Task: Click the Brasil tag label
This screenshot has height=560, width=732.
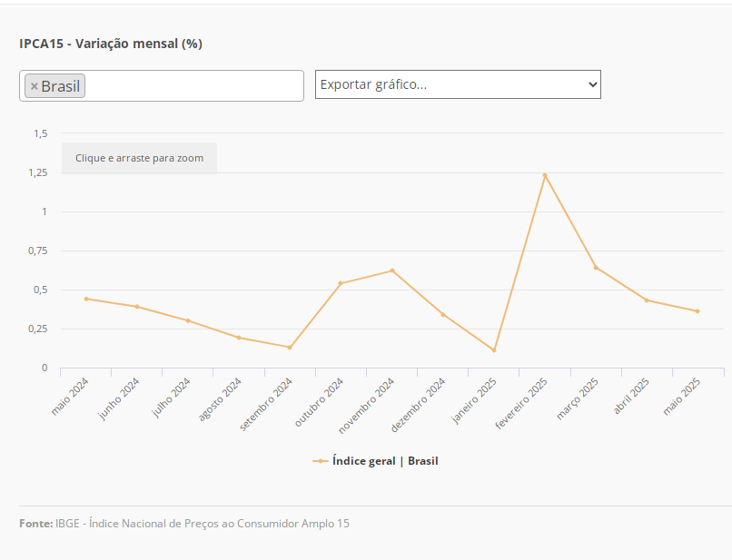Action: [61, 87]
